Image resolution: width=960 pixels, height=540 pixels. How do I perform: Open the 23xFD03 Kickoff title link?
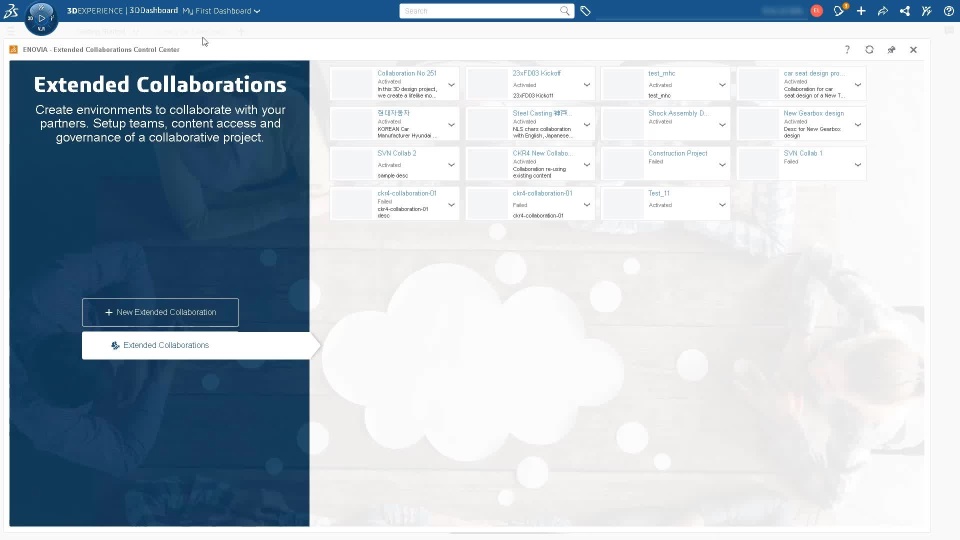click(536, 73)
